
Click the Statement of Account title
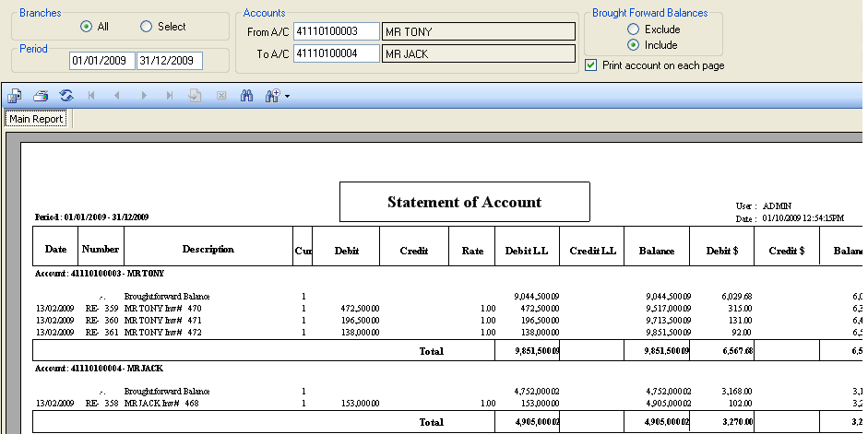tap(464, 202)
